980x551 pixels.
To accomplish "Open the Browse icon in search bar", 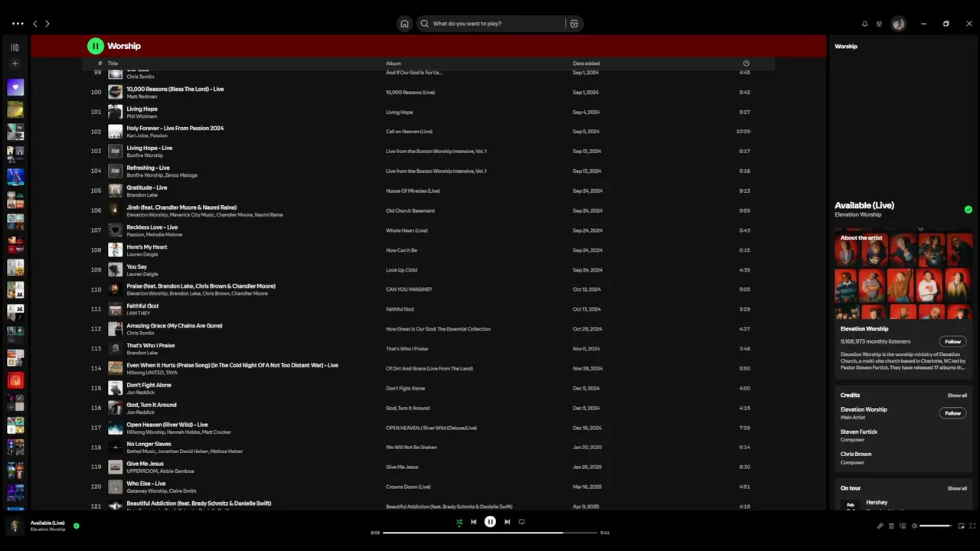I will coord(574,24).
